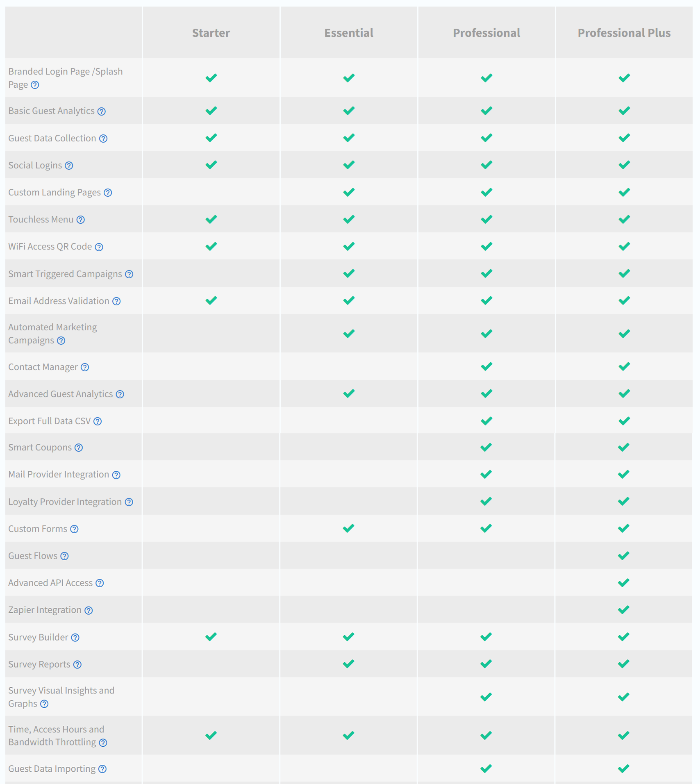Select the Professional Plus column header
The image size is (700, 784).
(x=624, y=33)
